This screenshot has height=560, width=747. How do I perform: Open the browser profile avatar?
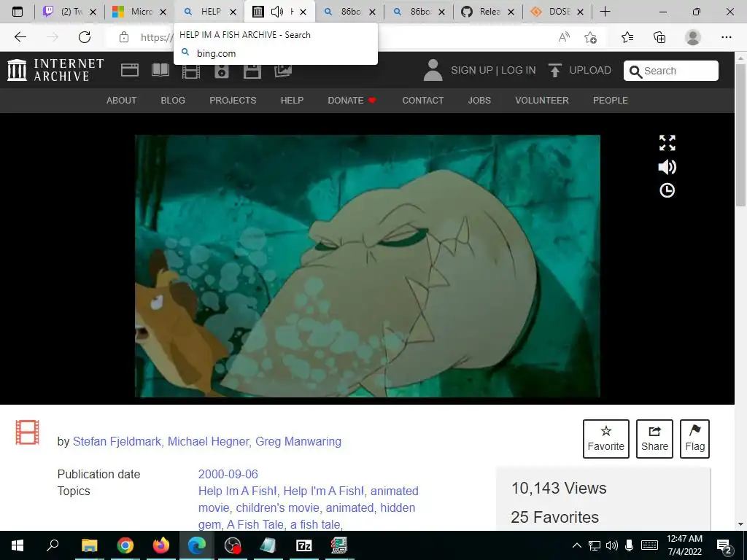click(693, 37)
